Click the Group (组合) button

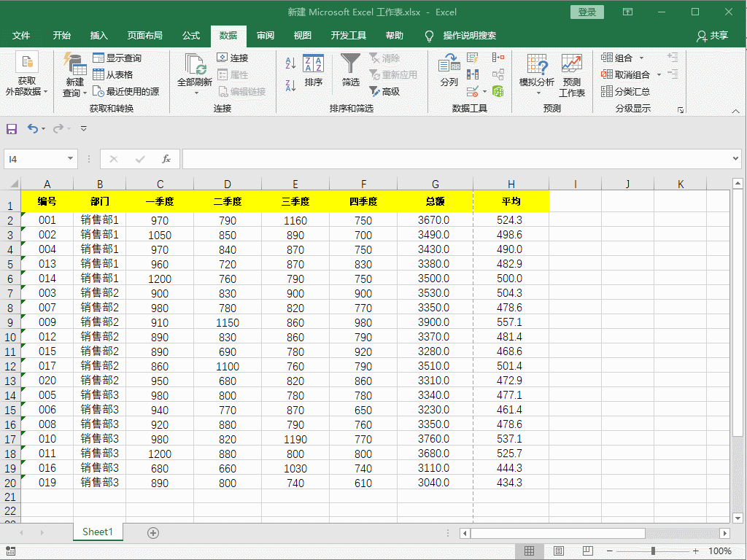click(617, 58)
